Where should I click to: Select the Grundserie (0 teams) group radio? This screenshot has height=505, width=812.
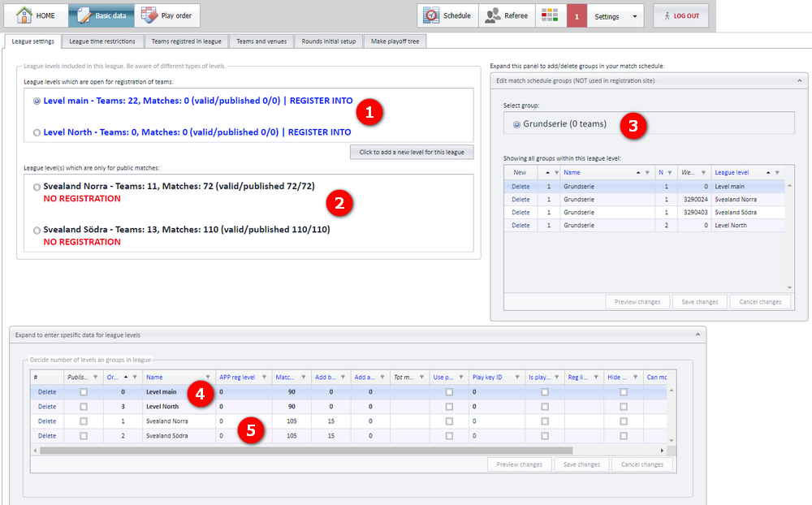pyautogui.click(x=516, y=124)
